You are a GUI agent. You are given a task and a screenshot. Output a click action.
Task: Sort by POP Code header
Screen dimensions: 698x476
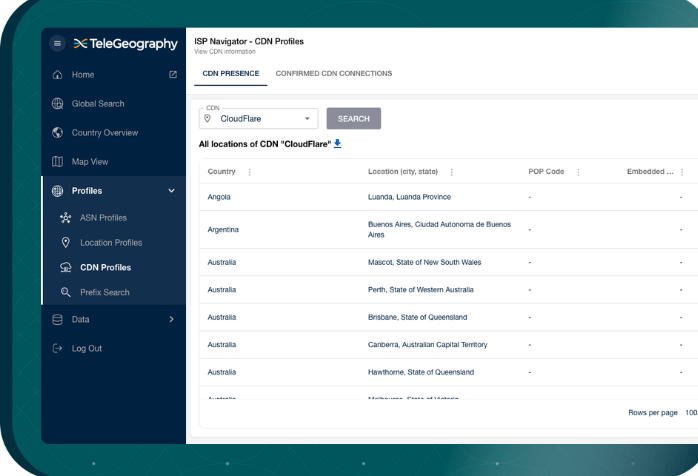(546, 171)
